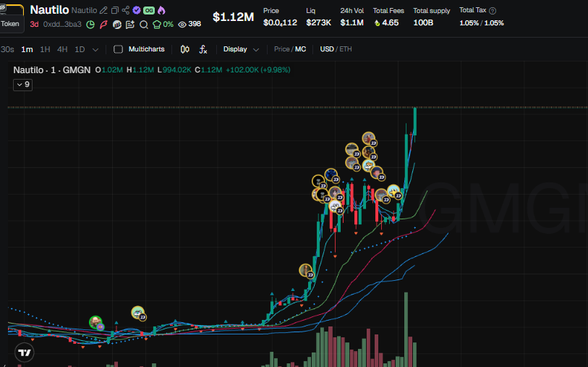The width and height of the screenshot is (588, 367).
Task: Click the token age 3d label
Action: tap(34, 25)
